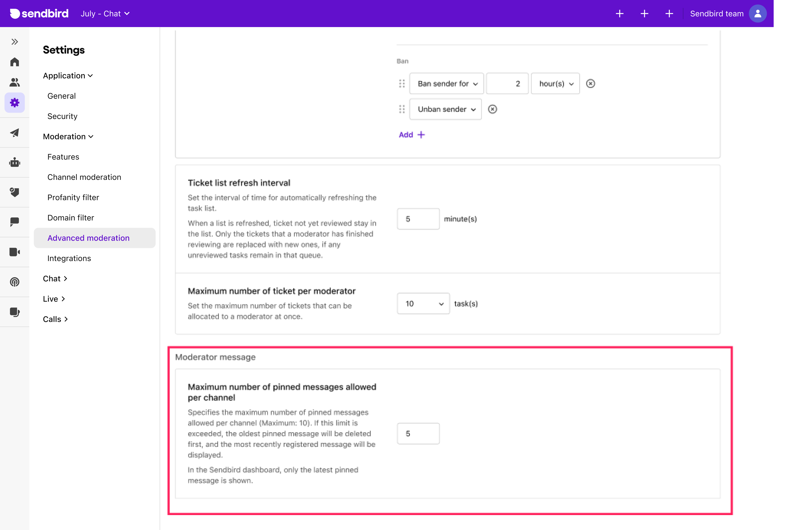This screenshot has width=812, height=530.
Task: Open the video camera Live icon
Action: (15, 252)
